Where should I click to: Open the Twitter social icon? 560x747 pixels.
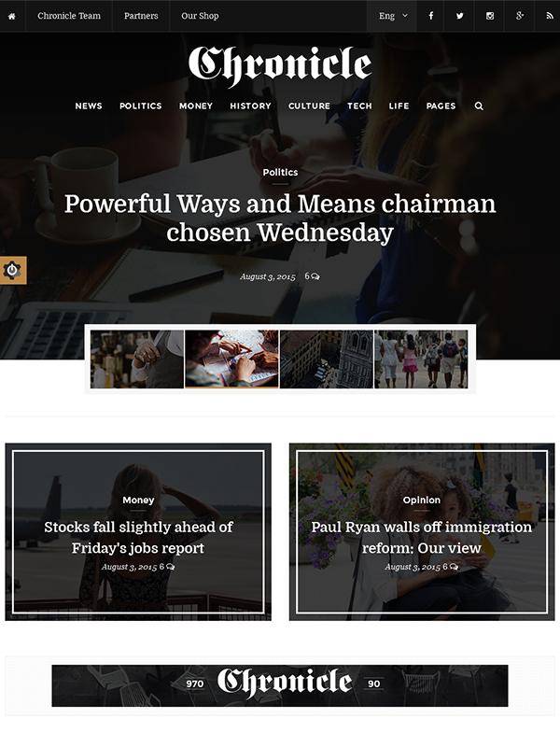click(x=459, y=16)
